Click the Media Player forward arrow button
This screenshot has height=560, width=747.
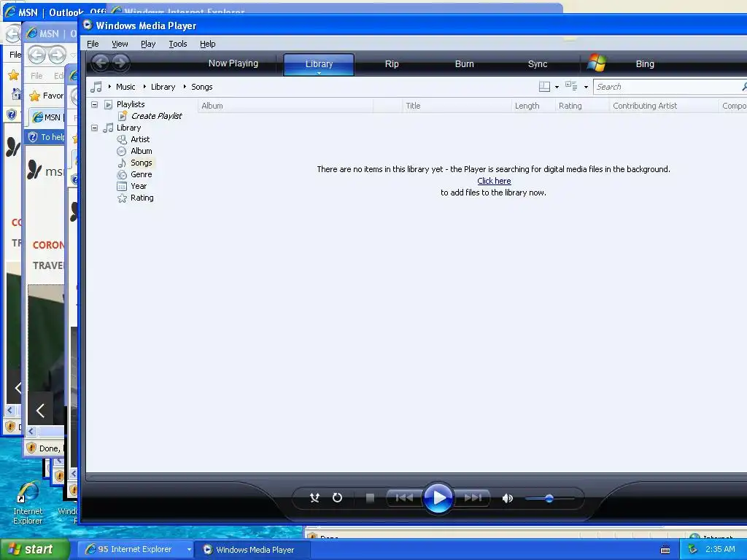pyautogui.click(x=120, y=63)
